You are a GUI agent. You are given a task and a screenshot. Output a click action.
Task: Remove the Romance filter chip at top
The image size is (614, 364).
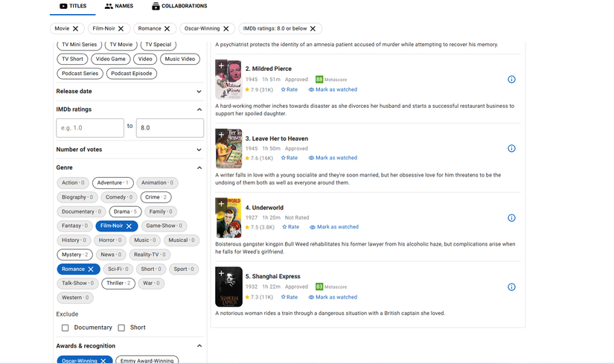pyautogui.click(x=167, y=28)
